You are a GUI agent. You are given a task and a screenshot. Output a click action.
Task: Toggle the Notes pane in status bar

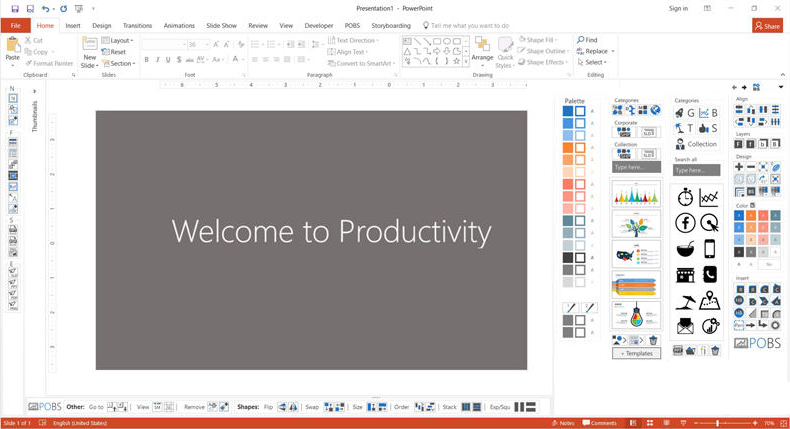[x=563, y=423]
